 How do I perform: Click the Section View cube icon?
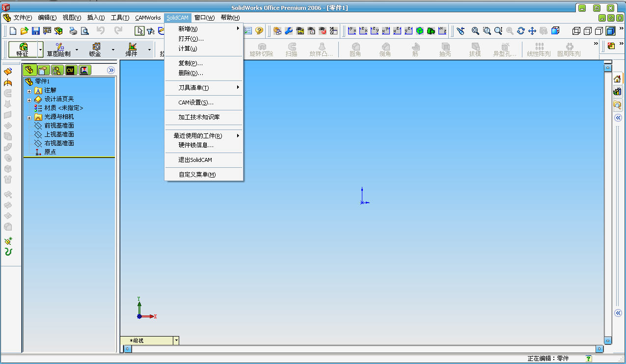[x=555, y=31]
